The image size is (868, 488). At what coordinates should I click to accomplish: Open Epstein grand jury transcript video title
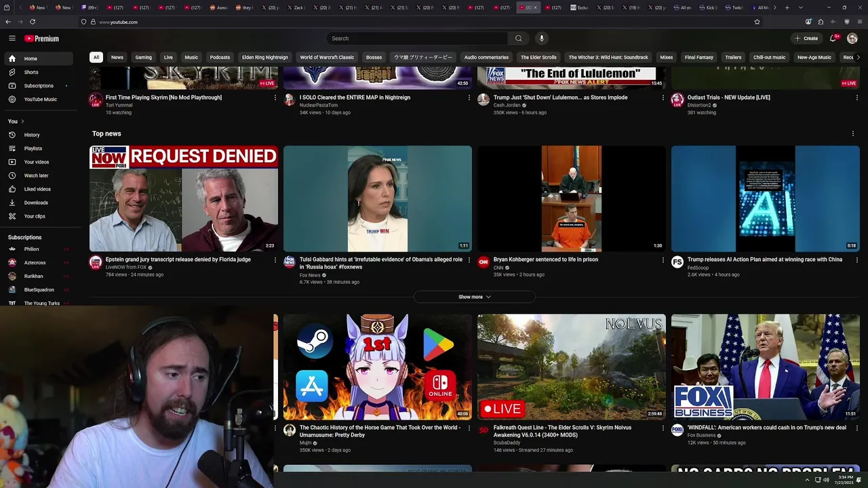coord(178,260)
